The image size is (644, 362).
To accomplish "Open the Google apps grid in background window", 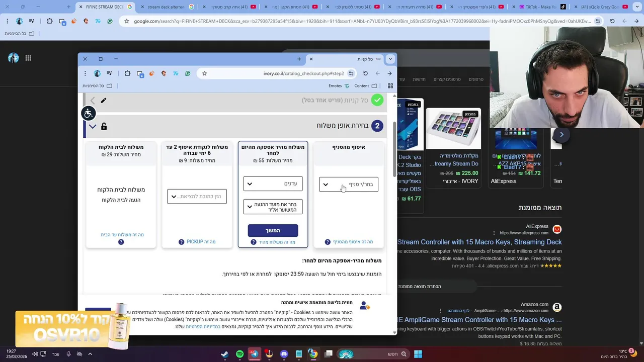I will (x=28, y=58).
